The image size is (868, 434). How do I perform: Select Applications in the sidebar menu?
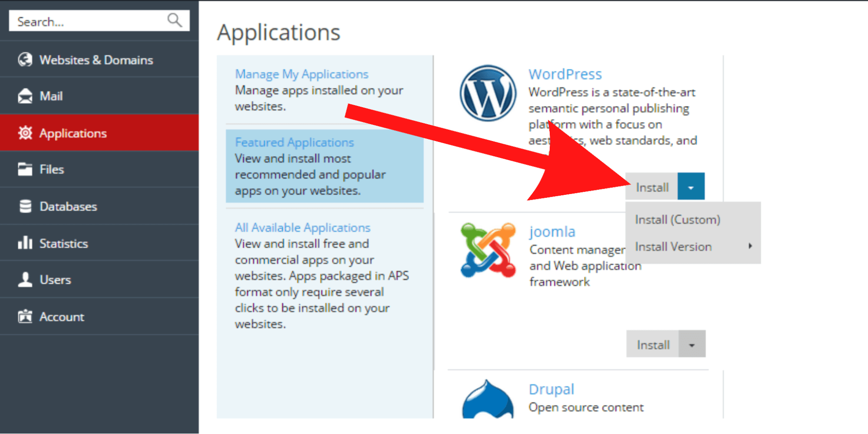coord(73,133)
